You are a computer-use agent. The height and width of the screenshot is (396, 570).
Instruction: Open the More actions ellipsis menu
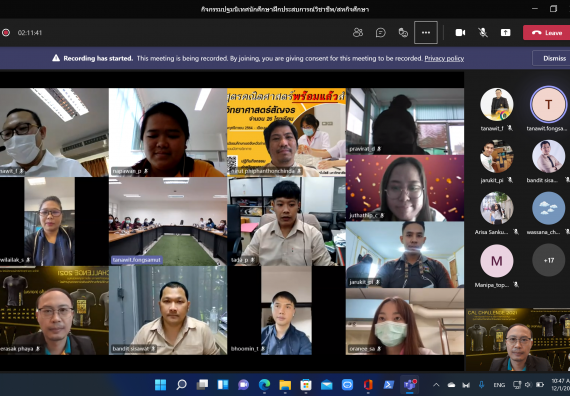coord(426,33)
